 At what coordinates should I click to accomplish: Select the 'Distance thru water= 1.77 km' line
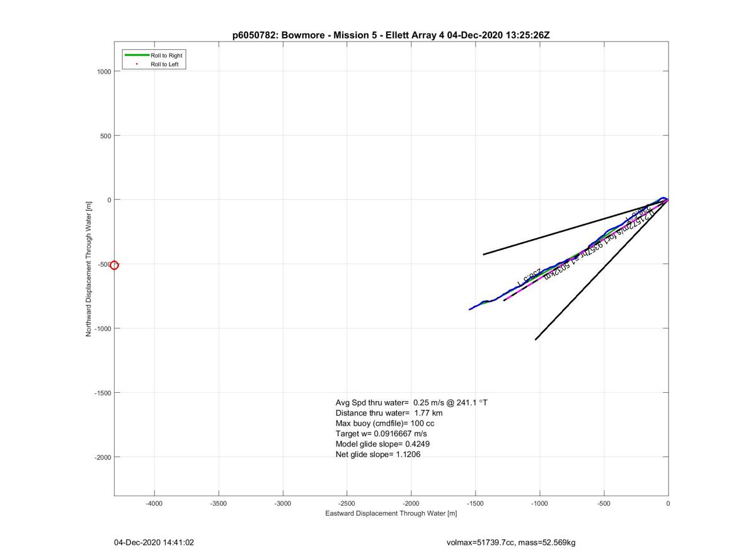(x=389, y=413)
